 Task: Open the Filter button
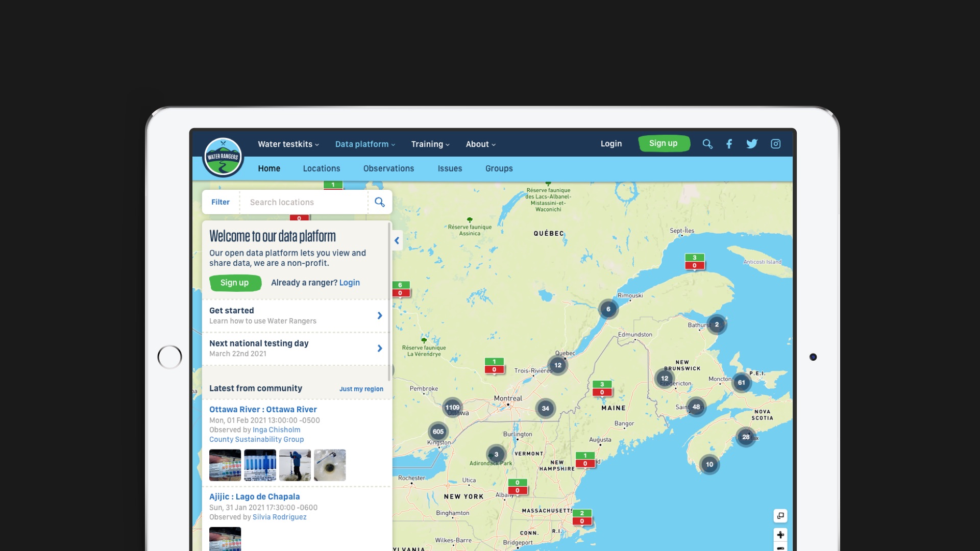pos(220,202)
